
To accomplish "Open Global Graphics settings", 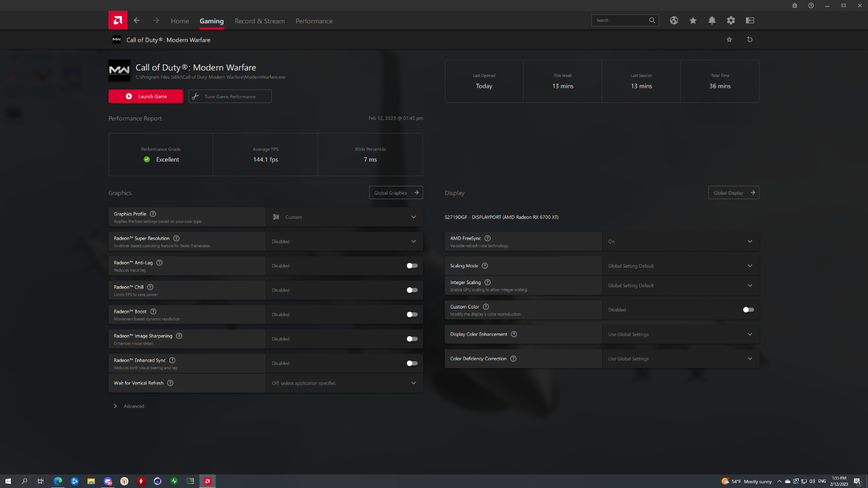I will 396,192.
